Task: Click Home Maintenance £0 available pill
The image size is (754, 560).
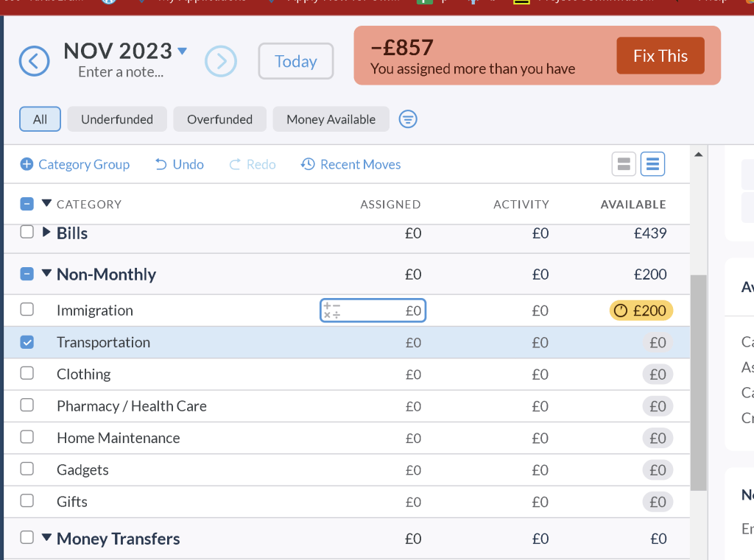Action: (658, 438)
